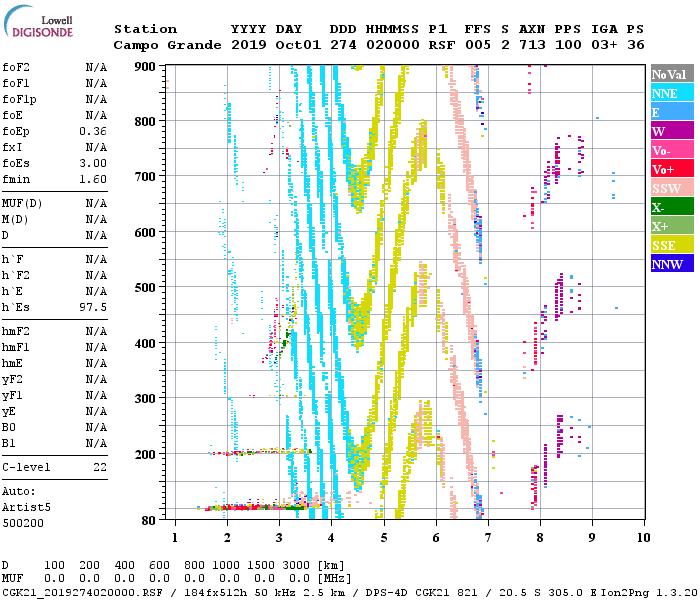Select the SSW legend swatch
This screenshot has width=700, height=600.
[x=672, y=188]
